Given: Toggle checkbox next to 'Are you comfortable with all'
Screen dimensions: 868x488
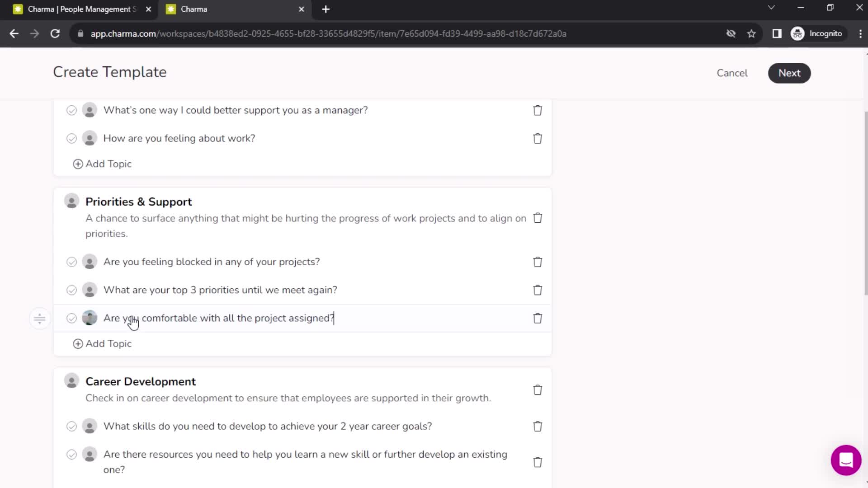Looking at the screenshot, I should pyautogui.click(x=71, y=318).
